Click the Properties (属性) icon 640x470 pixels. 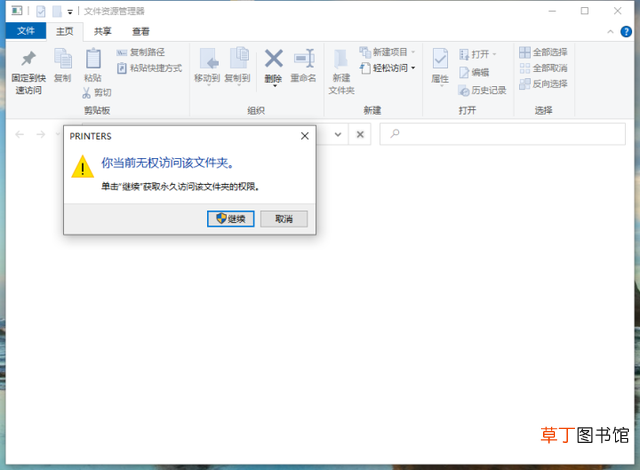pos(440,59)
